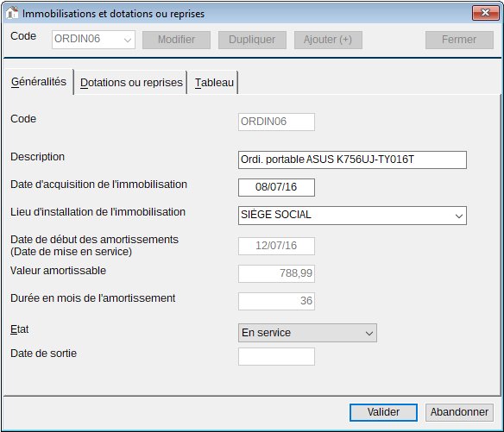Click the Date d'acquisition field

coord(276,187)
